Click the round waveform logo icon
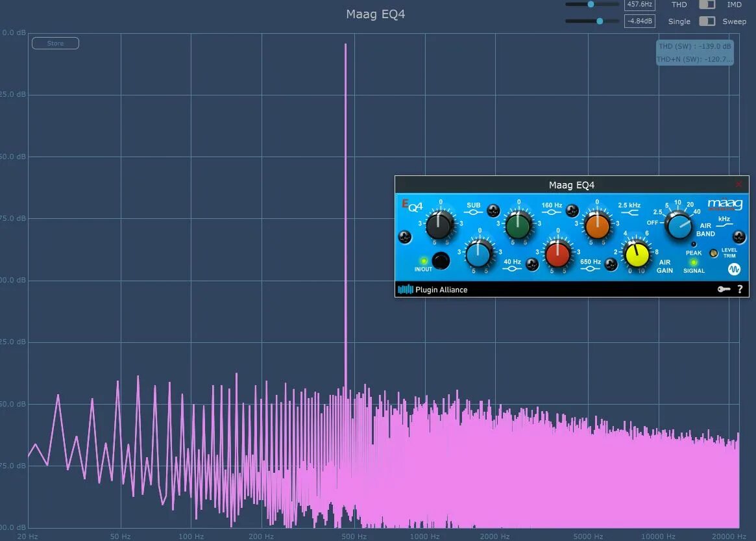Image resolution: width=756 pixels, height=541 pixels. pyautogui.click(x=734, y=270)
